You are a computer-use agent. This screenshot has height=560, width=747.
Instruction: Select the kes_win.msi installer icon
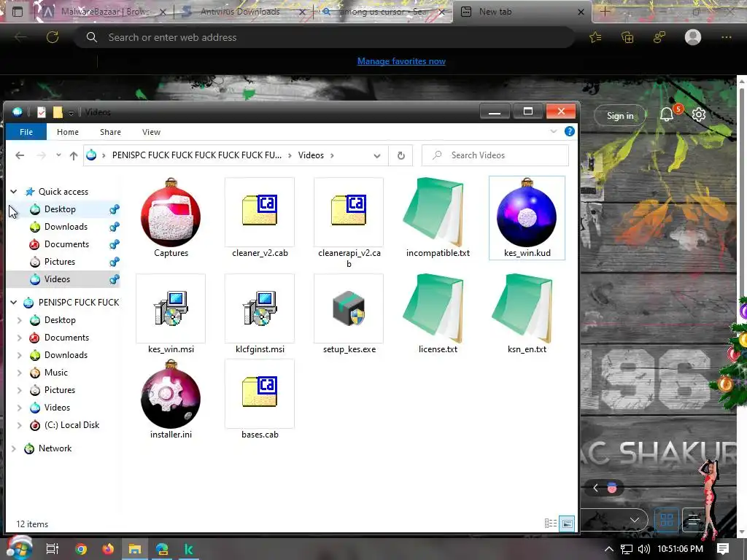pos(171,308)
